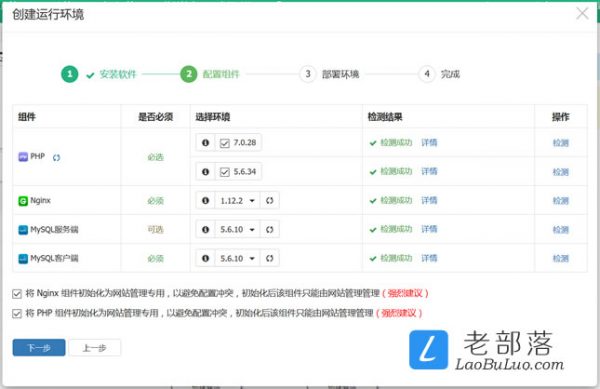Viewport: 600px width, 389px height.
Task: Click the Nginx component icon
Action: (23, 201)
